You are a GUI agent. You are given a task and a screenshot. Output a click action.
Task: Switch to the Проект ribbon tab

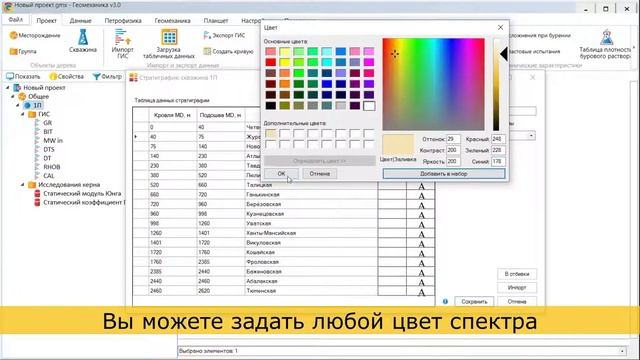pyautogui.click(x=46, y=20)
